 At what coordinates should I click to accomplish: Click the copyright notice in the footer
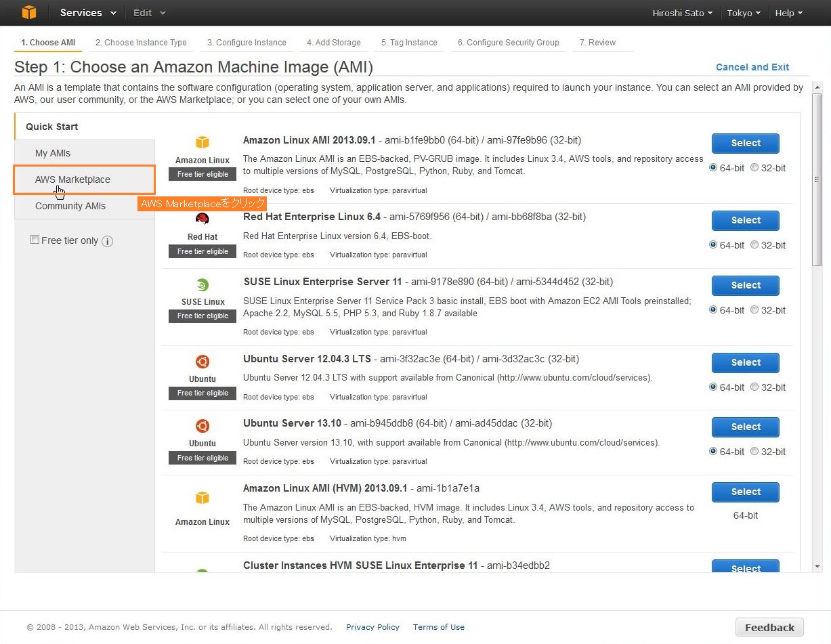(179, 627)
